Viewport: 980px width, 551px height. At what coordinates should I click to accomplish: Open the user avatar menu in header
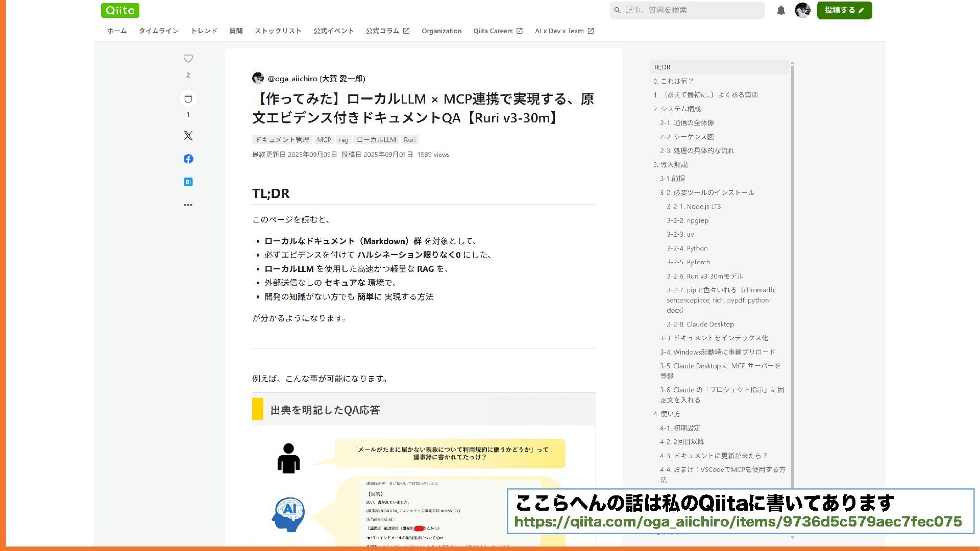coord(802,10)
